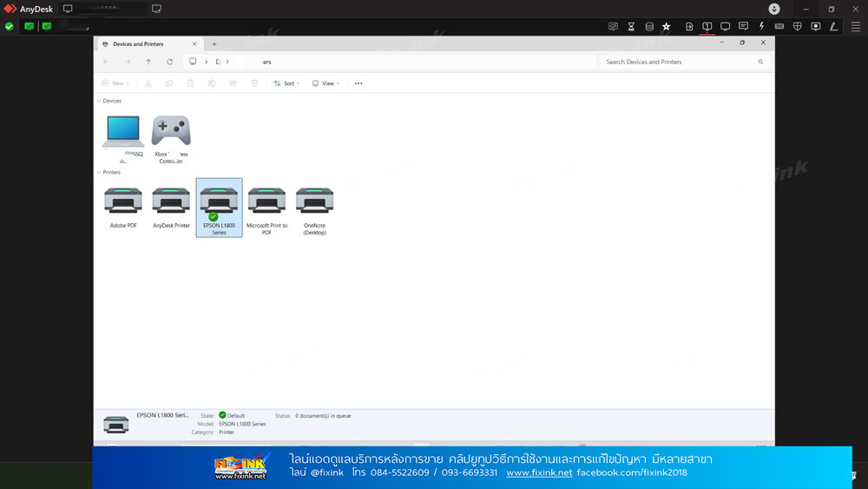Click the first breadcrumb chevron
The width and height of the screenshot is (868, 489).
(206, 62)
